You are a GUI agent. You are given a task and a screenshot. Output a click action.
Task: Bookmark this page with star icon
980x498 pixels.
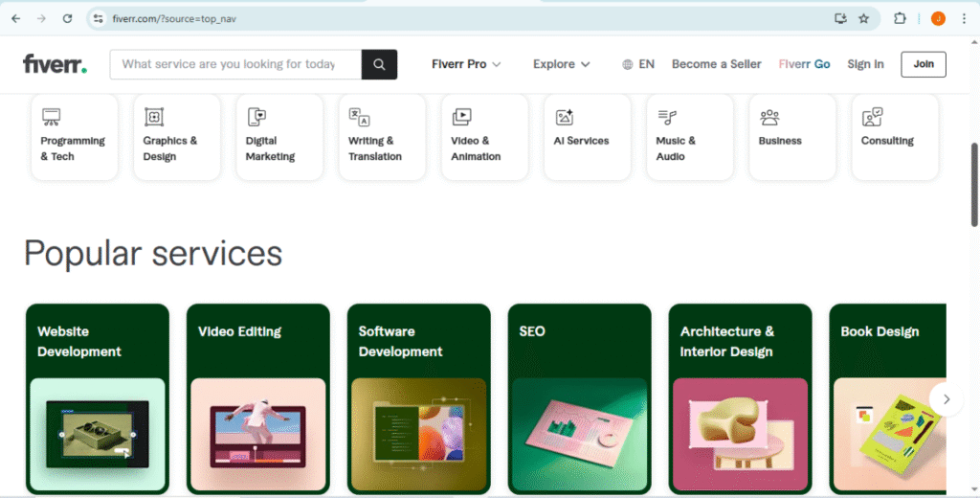[864, 19]
